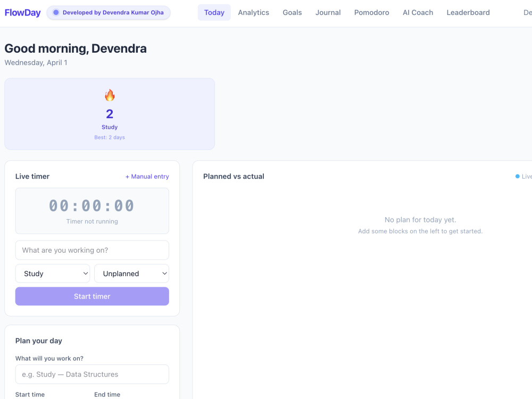This screenshot has height=399, width=532.
Task: Open the AI Coach tab
Action: pos(418,13)
